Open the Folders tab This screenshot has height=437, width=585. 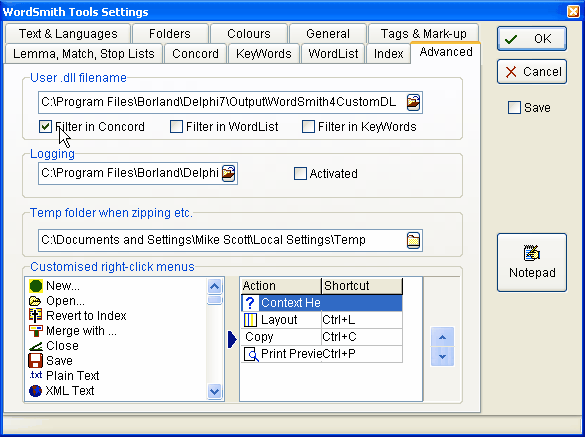[x=170, y=34]
